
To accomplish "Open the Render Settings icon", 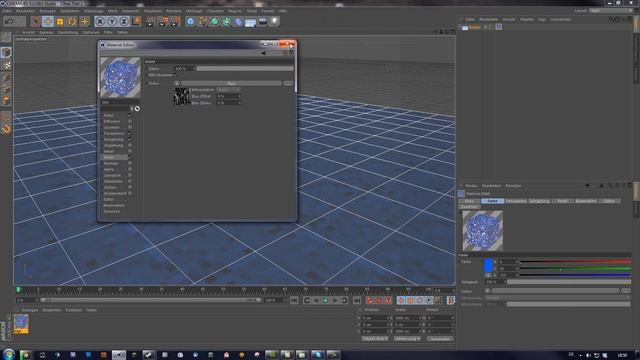I will [x=176, y=21].
